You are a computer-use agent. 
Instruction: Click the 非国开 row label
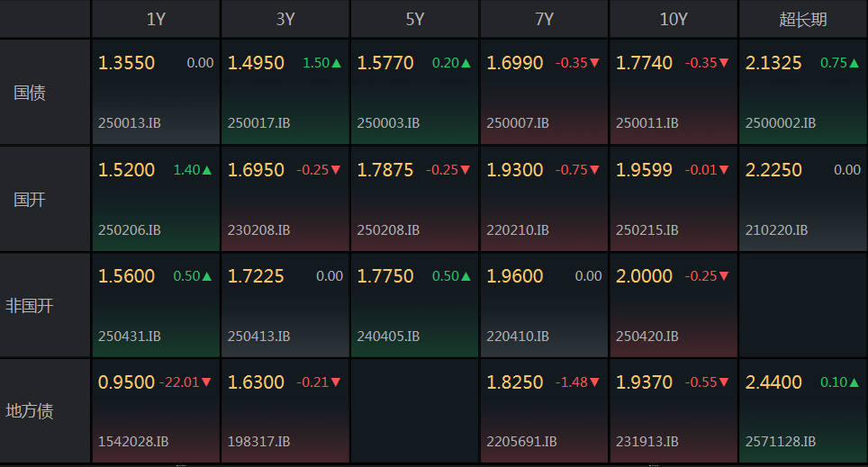point(30,305)
